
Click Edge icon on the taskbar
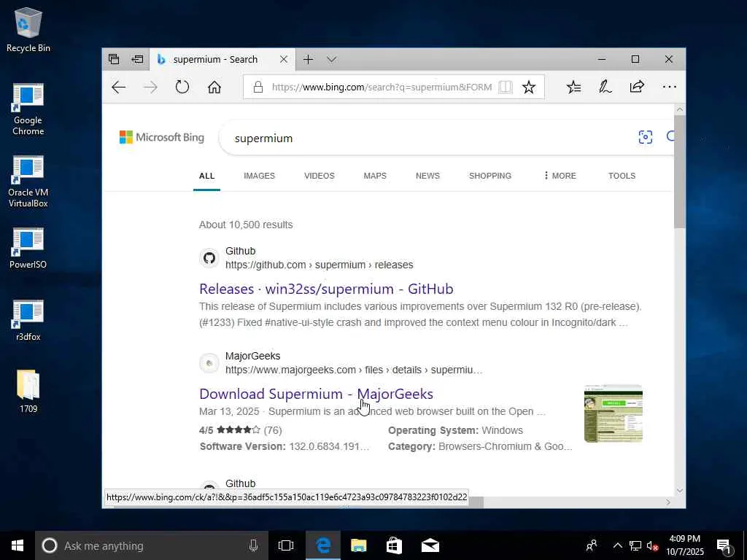pos(323,545)
